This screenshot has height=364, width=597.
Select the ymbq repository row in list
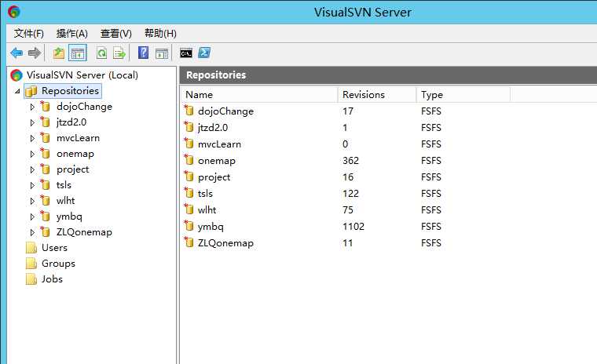(210, 227)
